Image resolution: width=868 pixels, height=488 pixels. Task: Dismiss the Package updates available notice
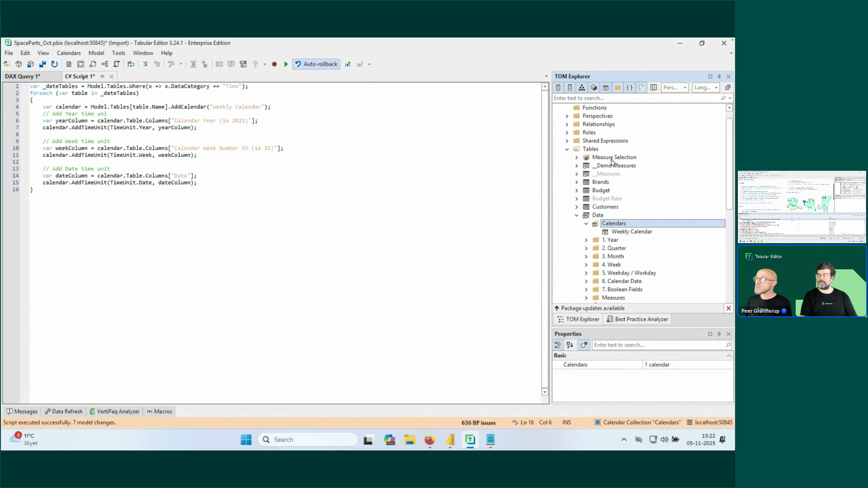(x=728, y=308)
